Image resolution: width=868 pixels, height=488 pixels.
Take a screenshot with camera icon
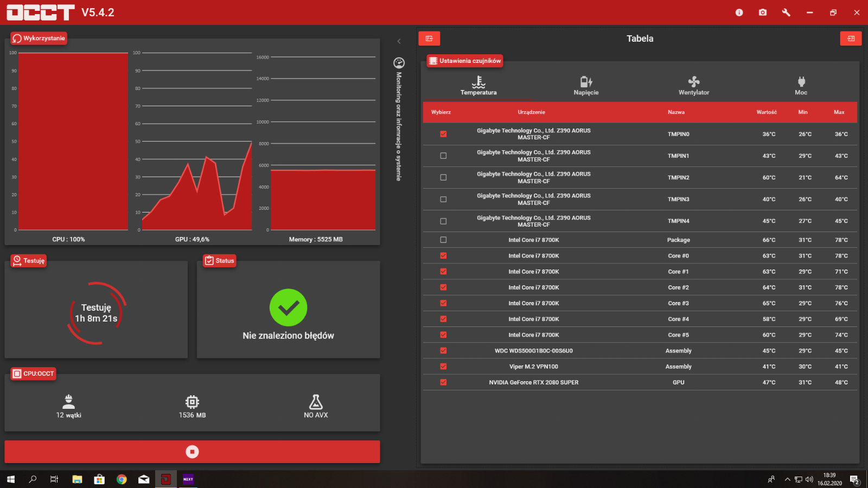pos(763,12)
